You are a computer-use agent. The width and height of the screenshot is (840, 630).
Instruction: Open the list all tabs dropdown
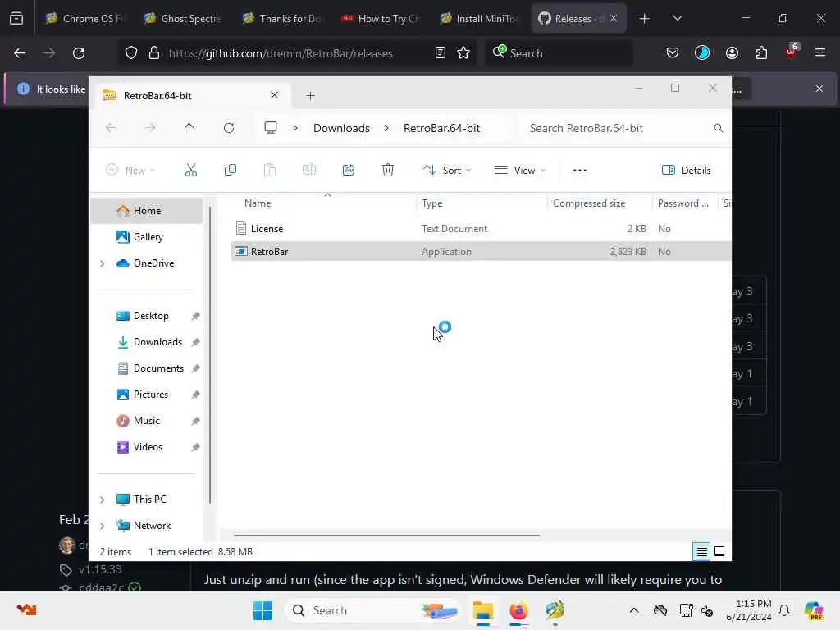[678, 19]
